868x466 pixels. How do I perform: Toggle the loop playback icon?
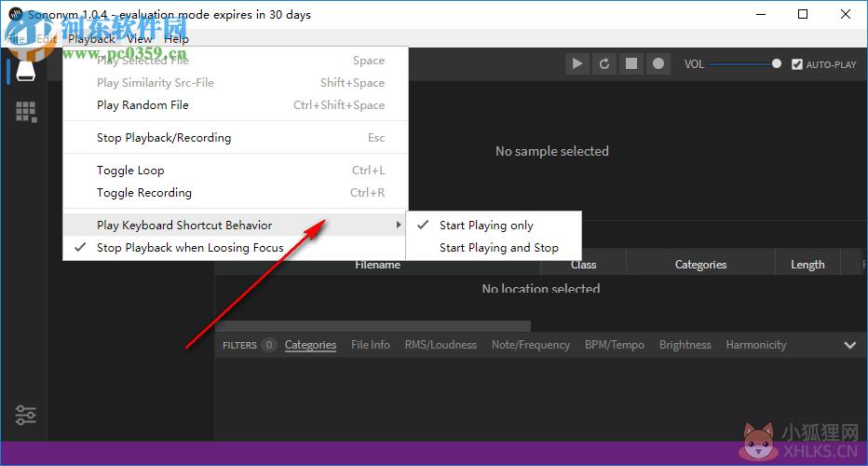[604, 63]
